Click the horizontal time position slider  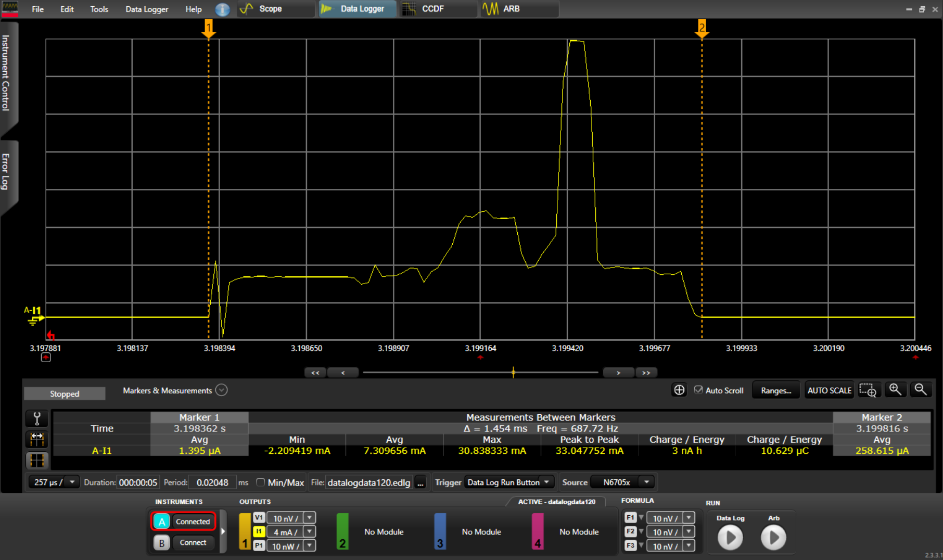[513, 372]
